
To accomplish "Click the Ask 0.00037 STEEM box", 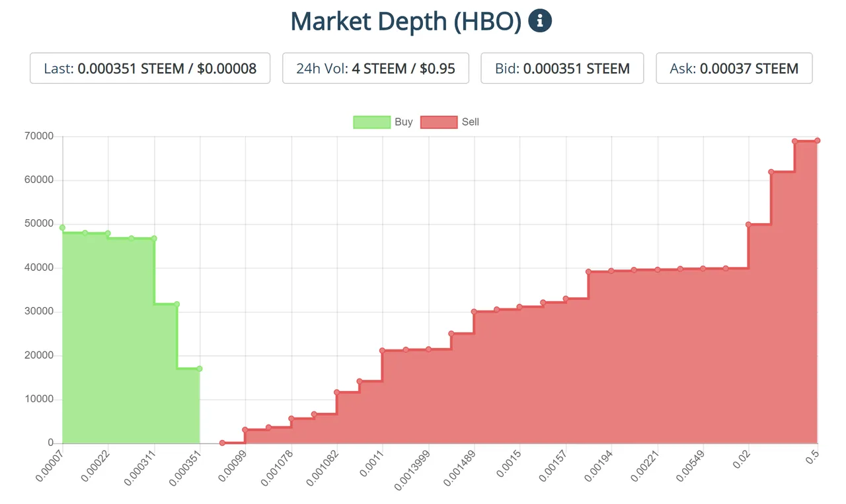I will [734, 68].
